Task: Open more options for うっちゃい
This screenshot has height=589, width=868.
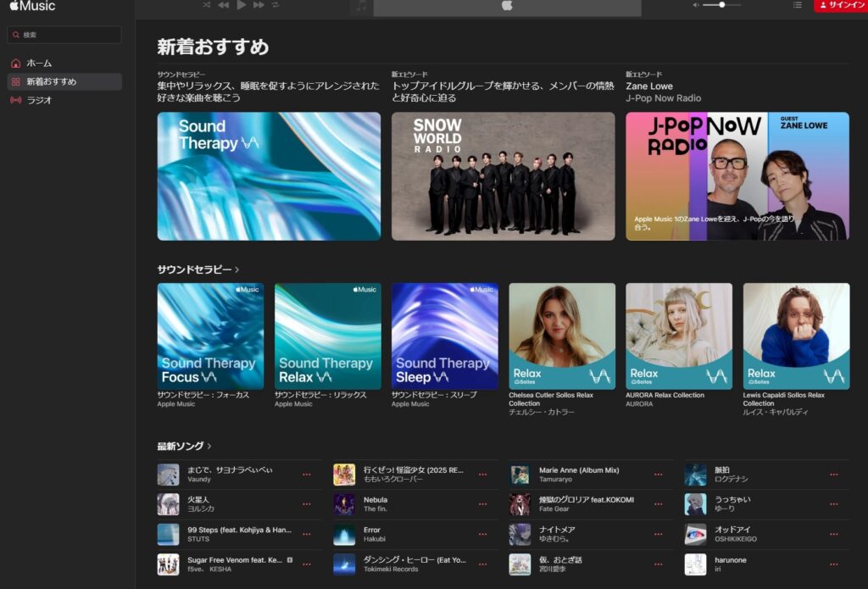Action: point(834,504)
